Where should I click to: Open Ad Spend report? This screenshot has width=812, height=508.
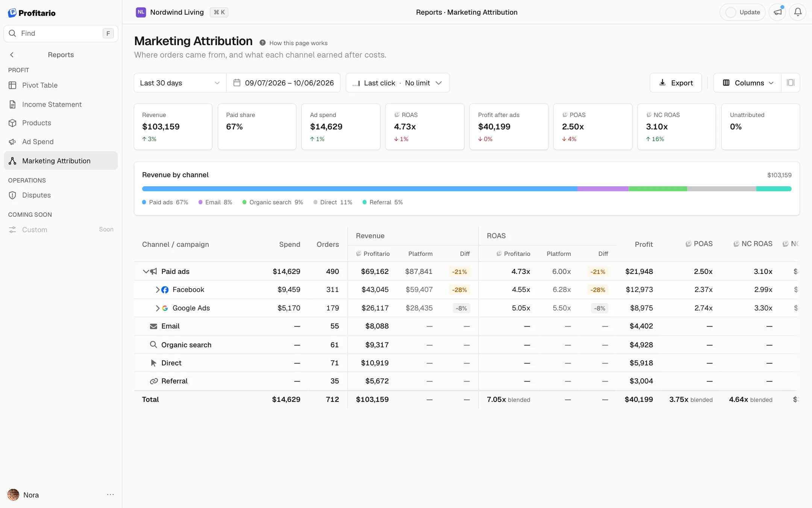pyautogui.click(x=61, y=142)
